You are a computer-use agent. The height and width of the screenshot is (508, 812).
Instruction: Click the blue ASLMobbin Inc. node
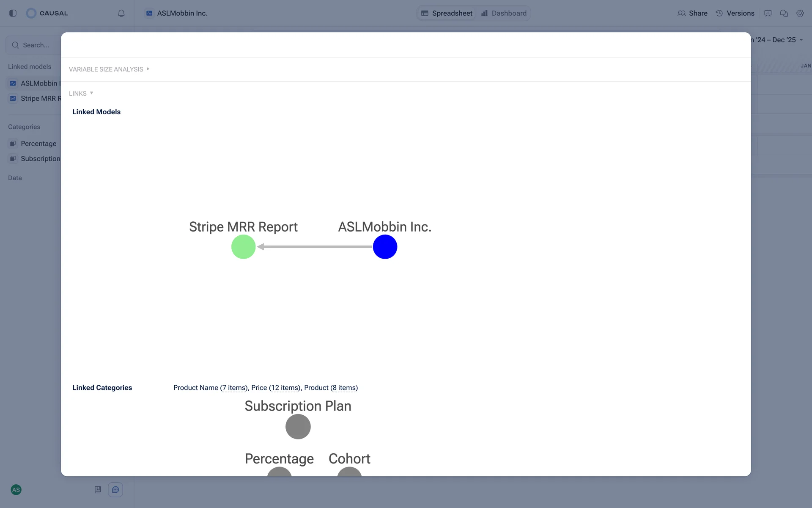pyautogui.click(x=385, y=247)
